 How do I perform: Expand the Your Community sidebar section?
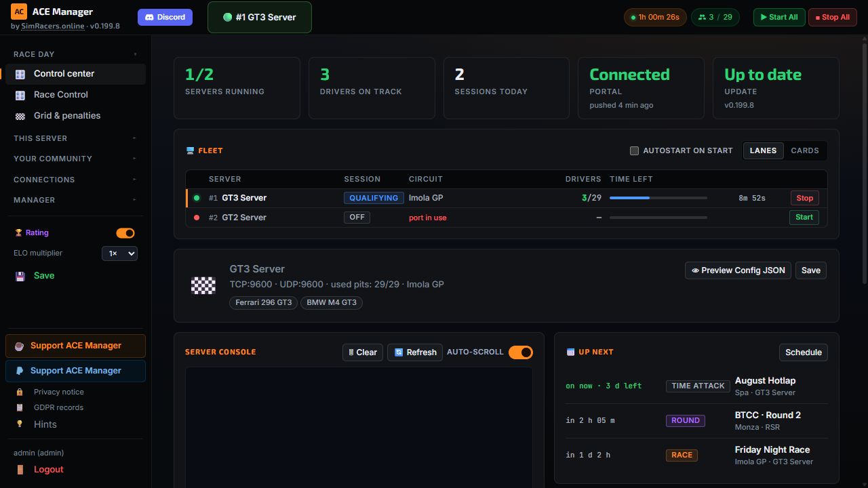click(75, 159)
